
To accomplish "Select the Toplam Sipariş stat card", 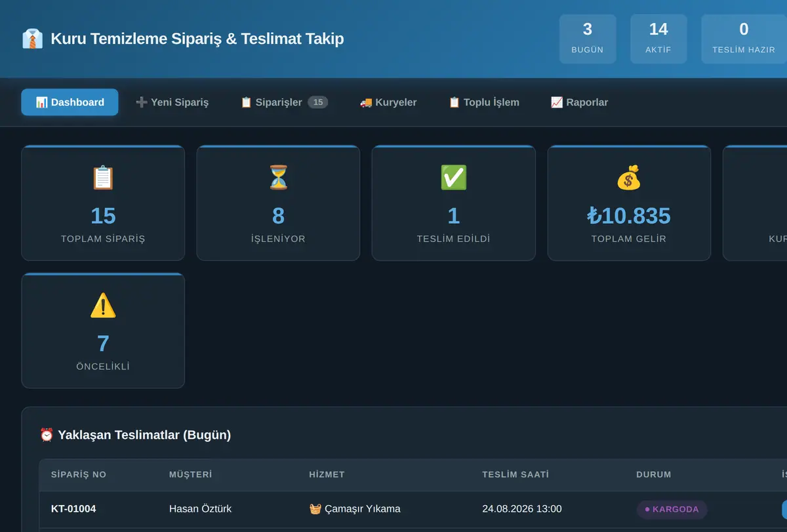I will (103, 203).
